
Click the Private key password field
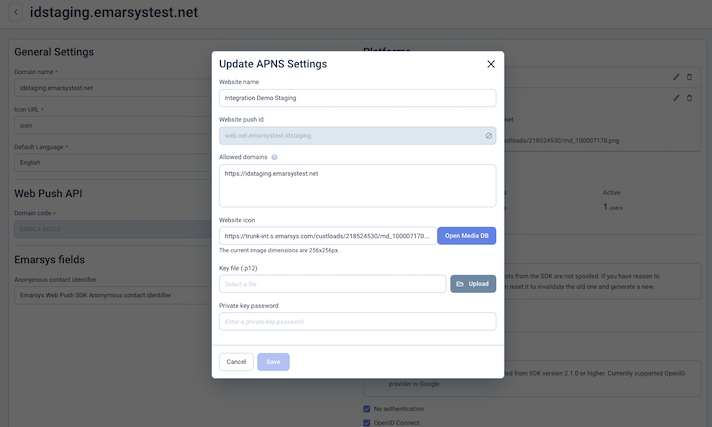[357, 322]
